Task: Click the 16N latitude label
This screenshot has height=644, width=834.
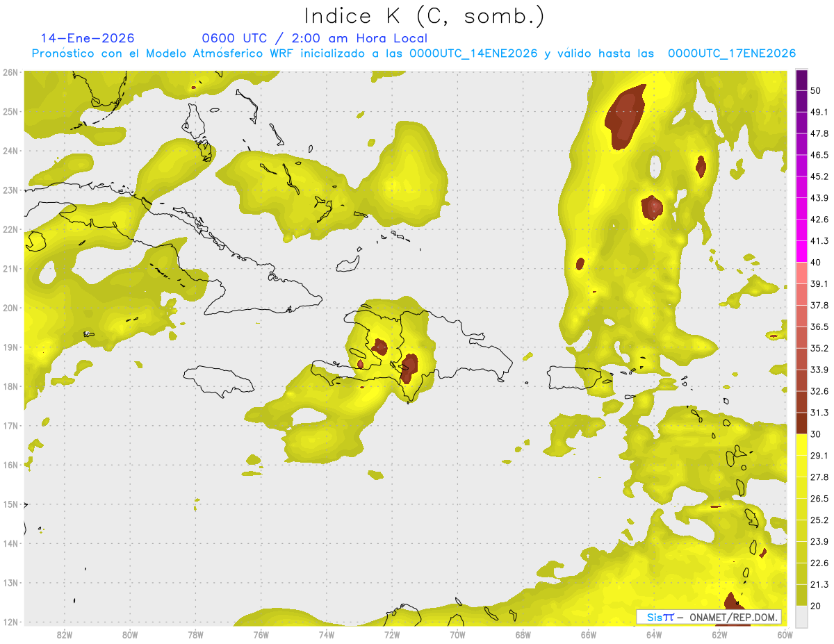Action: (x=10, y=465)
